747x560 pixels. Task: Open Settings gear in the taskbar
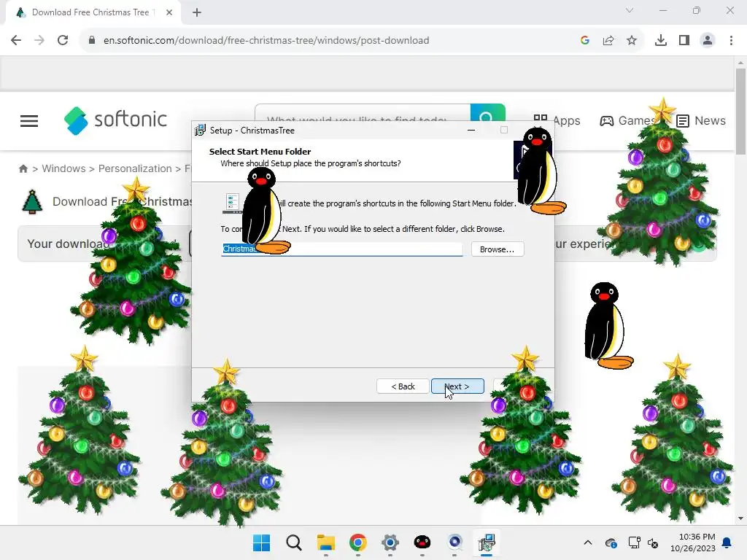(x=390, y=542)
